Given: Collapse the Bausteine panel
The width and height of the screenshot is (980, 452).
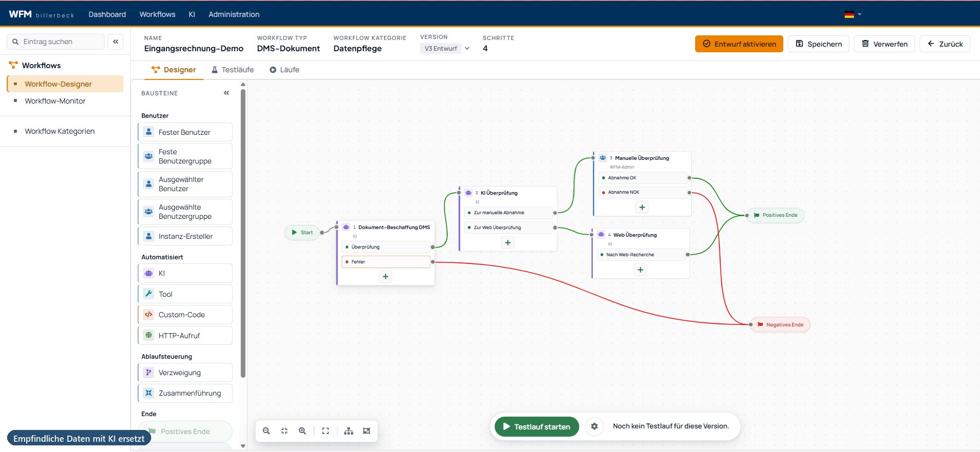Looking at the screenshot, I should [x=226, y=93].
